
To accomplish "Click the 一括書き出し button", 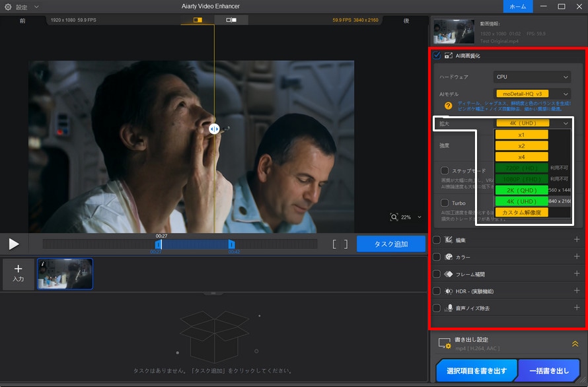I will [x=548, y=370].
